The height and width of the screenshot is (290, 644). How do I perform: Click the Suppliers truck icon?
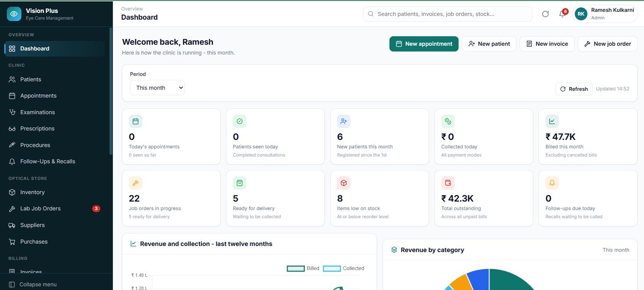[x=12, y=225]
